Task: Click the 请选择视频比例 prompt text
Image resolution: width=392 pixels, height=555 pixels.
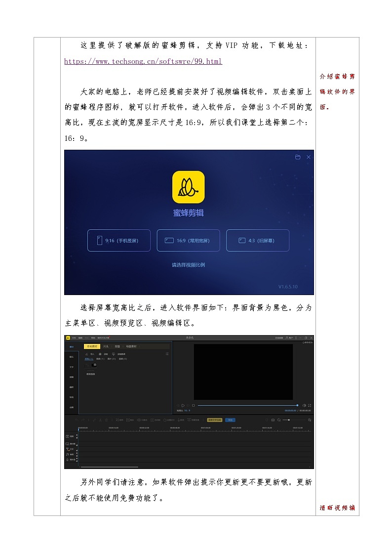Action: (x=189, y=265)
